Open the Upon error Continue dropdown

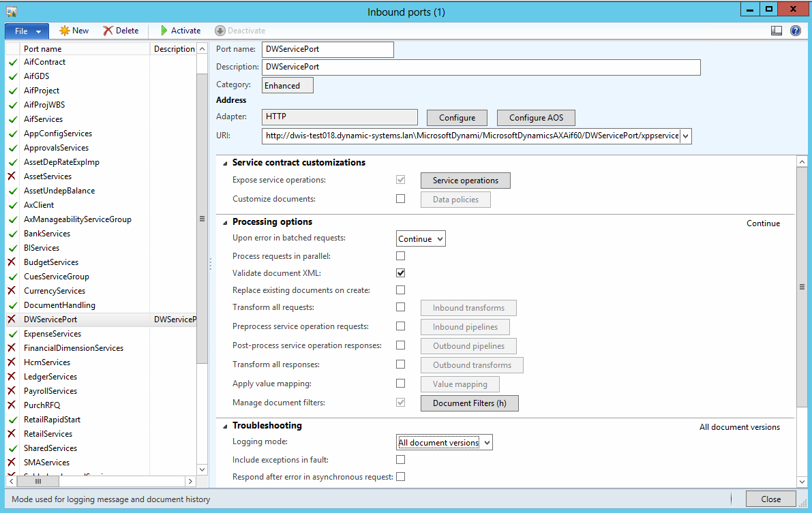click(x=421, y=239)
